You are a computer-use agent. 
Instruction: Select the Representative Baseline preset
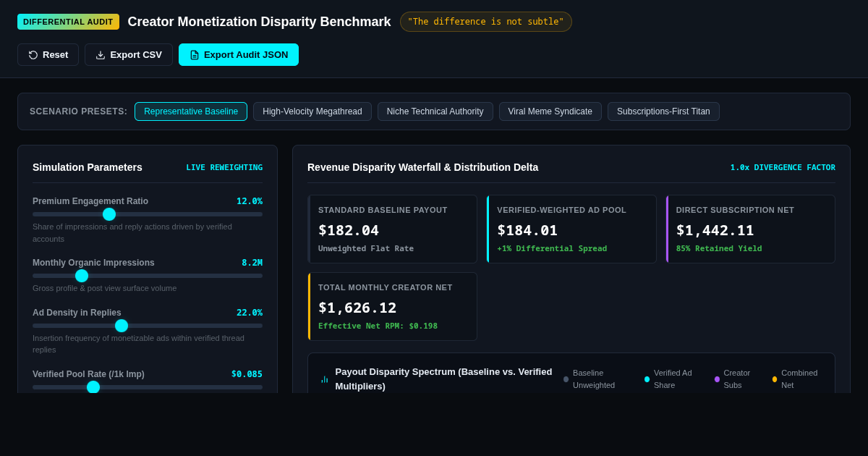point(191,111)
